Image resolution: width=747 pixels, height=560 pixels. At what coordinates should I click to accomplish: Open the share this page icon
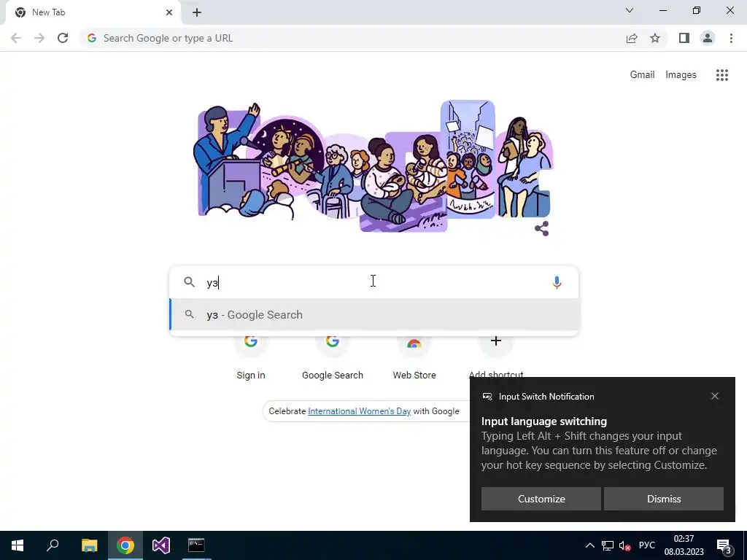(632, 38)
